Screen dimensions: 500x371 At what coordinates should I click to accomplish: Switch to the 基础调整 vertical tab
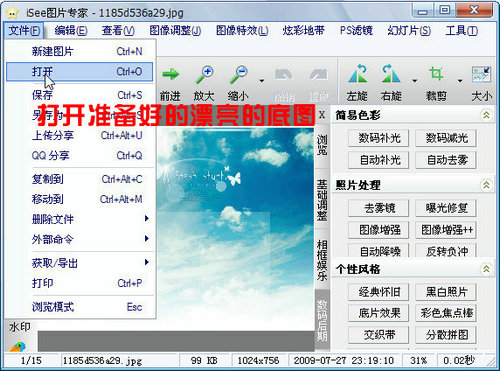322,200
